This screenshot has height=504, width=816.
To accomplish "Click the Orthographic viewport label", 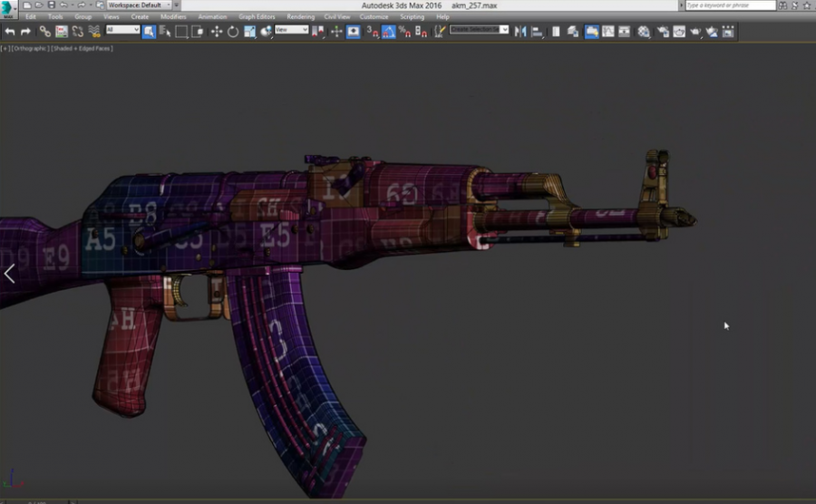I will click(x=30, y=48).
